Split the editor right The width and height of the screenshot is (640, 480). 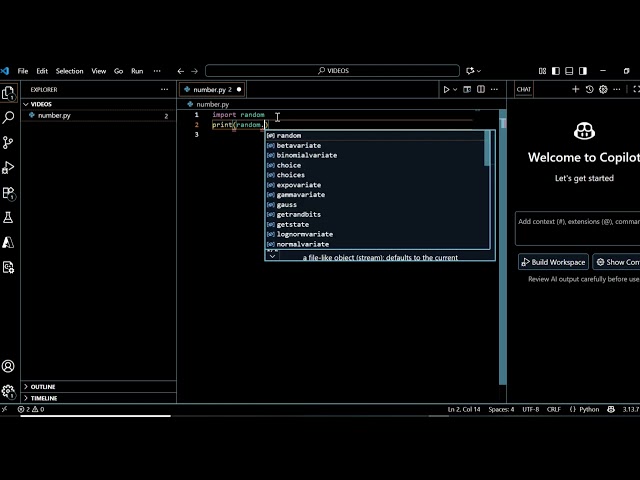pos(481,89)
